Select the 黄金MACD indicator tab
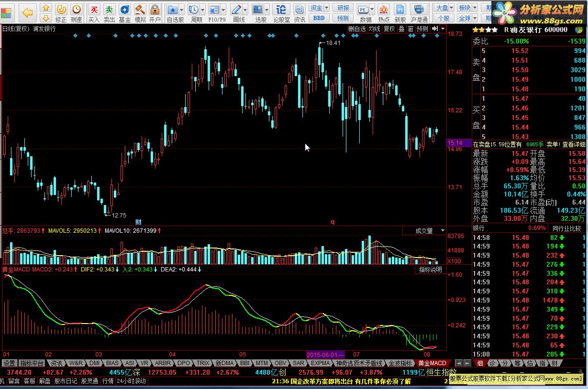Screen dimensions: 588x389 click(432, 363)
